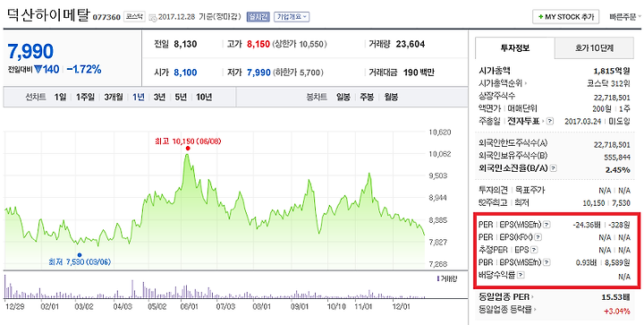Show the 주봉 candlestick chart
Viewport: 644px width, 325px height.
pos(367,98)
